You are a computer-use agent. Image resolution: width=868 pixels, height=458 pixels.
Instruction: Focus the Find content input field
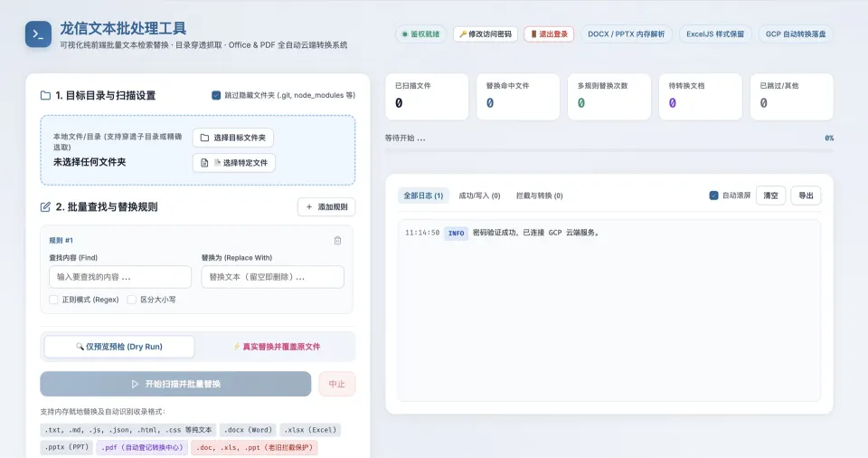120,277
